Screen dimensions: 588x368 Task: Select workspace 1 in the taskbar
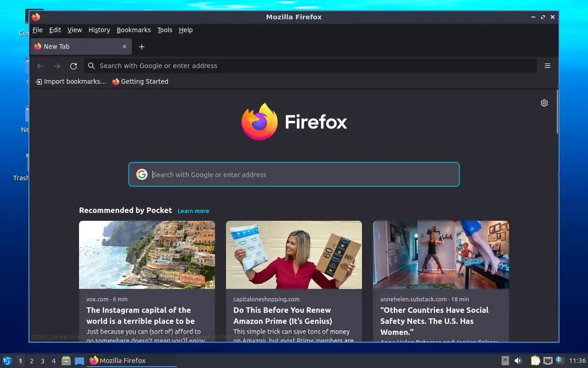(20, 361)
